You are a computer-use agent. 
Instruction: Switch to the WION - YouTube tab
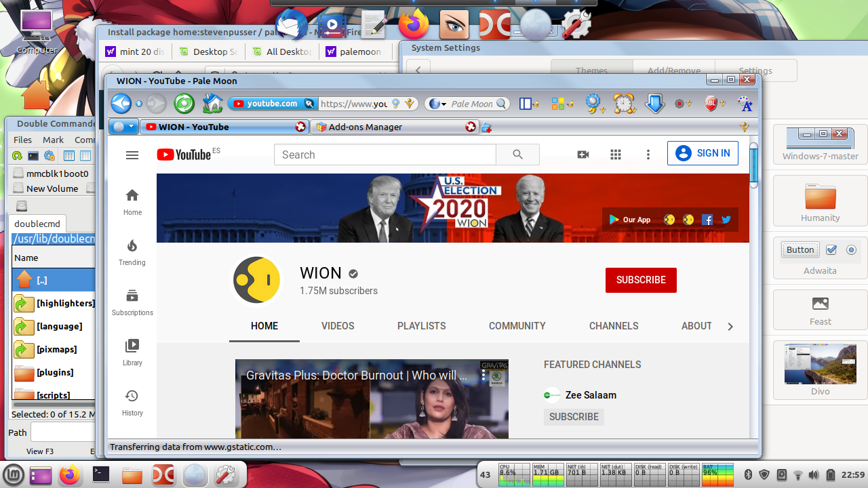coord(224,127)
